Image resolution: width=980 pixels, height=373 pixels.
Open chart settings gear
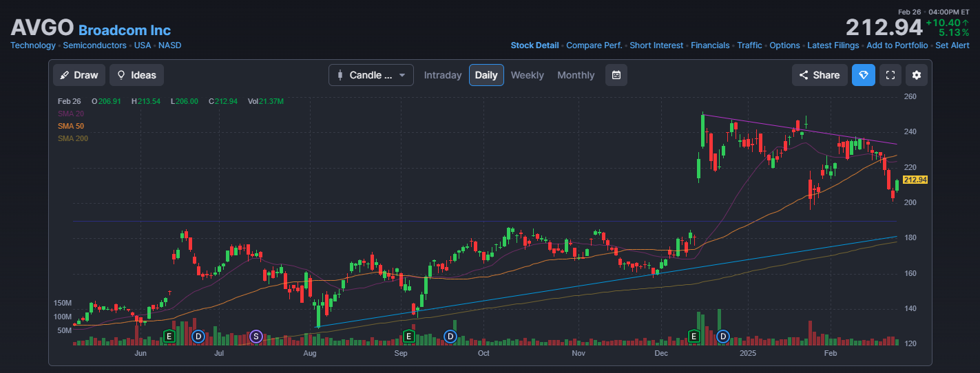pos(917,75)
